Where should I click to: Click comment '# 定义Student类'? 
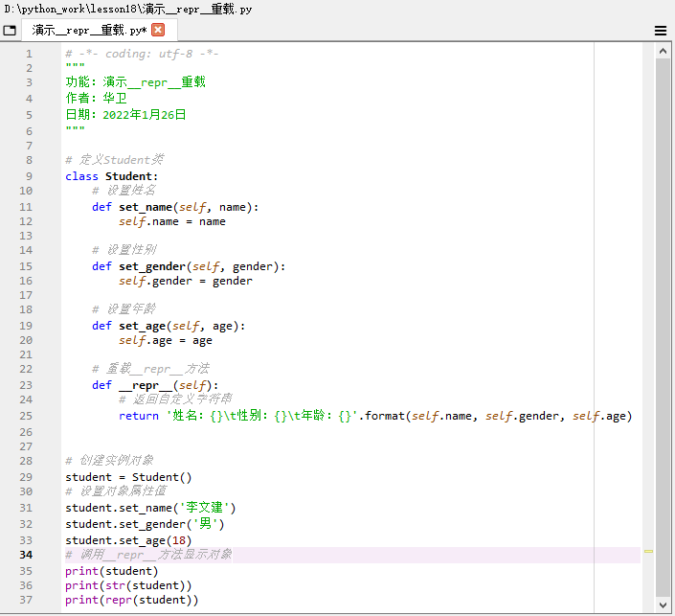pyautogui.click(x=115, y=160)
